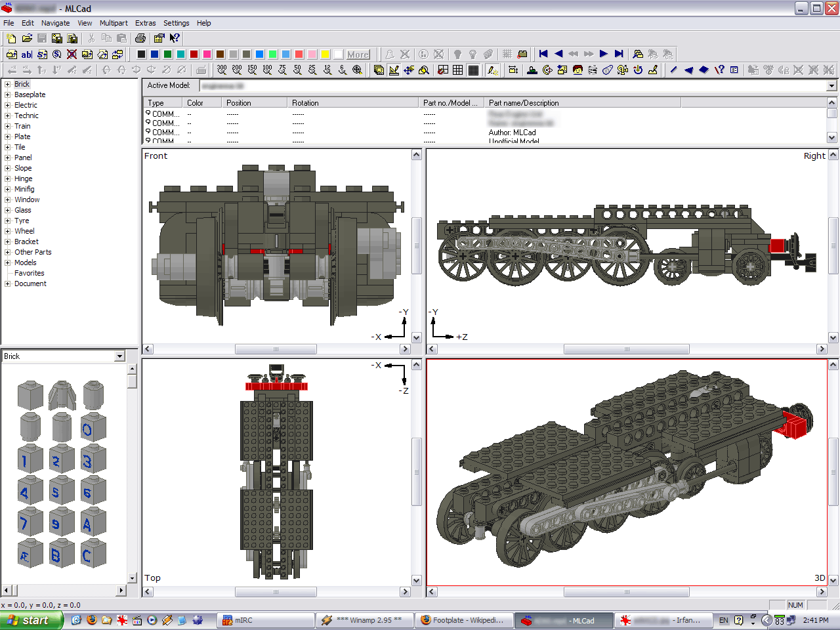The height and width of the screenshot is (630, 840).
Task: Create a new model with the New file icon
Action: [10, 38]
